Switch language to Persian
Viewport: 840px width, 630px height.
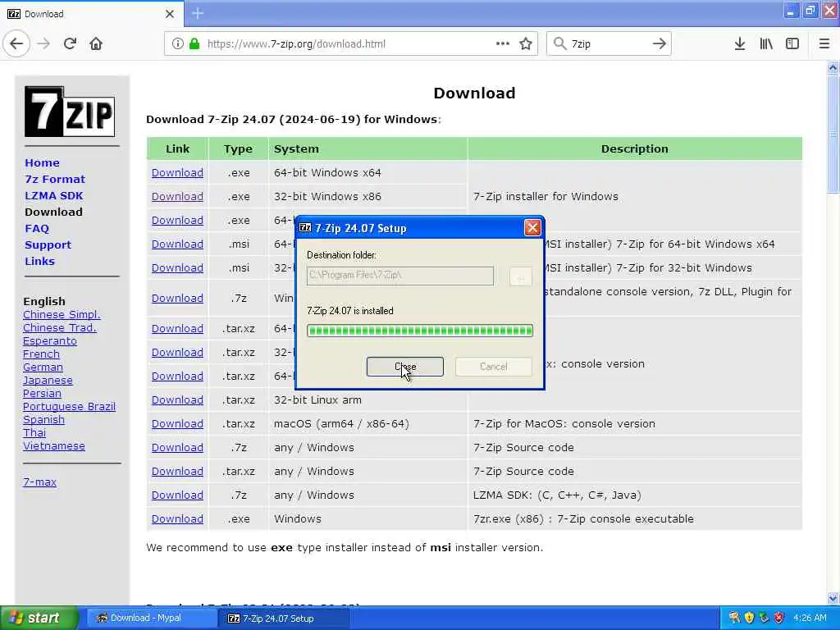43,394
